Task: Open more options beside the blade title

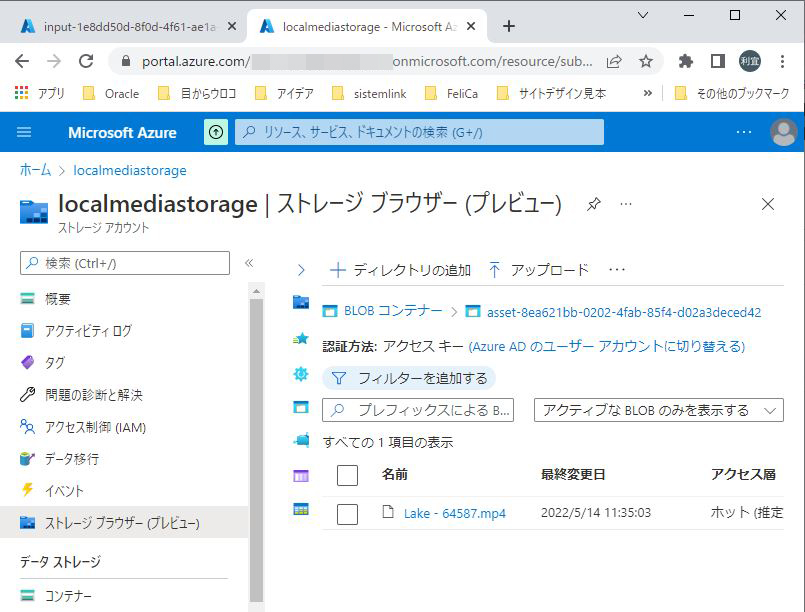Action: click(626, 204)
